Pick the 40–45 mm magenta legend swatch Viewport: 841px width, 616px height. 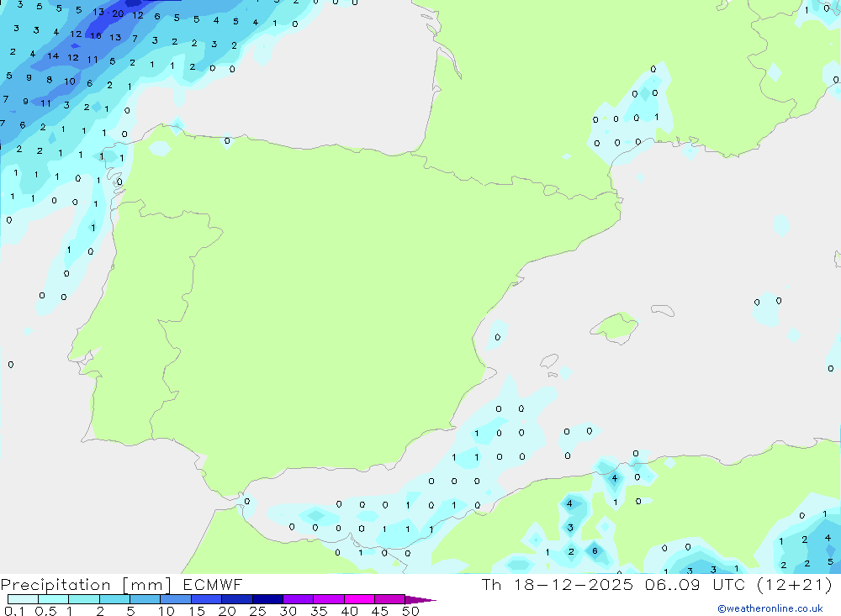[x=359, y=599]
